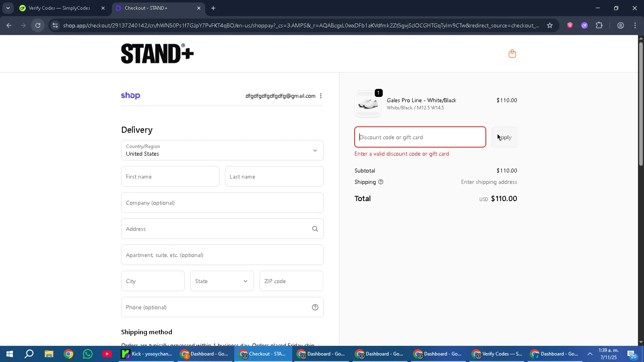Bookmark this page with star icon
The image size is (644, 362).
pyautogui.click(x=550, y=25)
